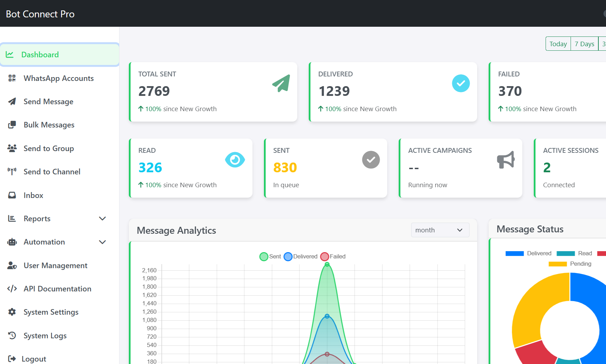The image size is (606, 364).
Task: Click the Bot Connect Pro brand title
Action: (x=40, y=14)
